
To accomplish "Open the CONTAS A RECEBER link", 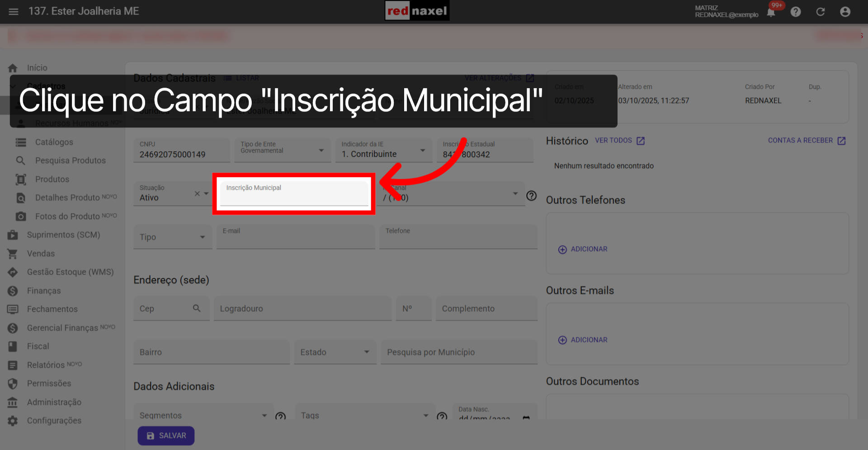I will pos(800,141).
